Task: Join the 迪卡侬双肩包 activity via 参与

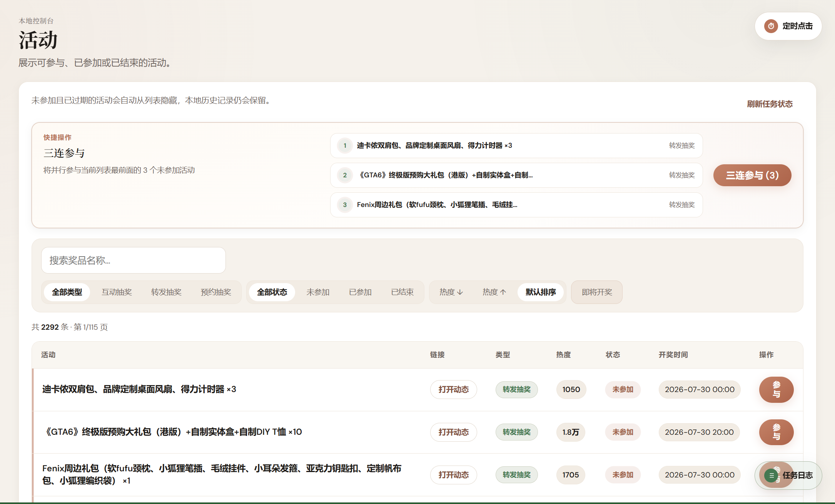Action: click(x=777, y=389)
